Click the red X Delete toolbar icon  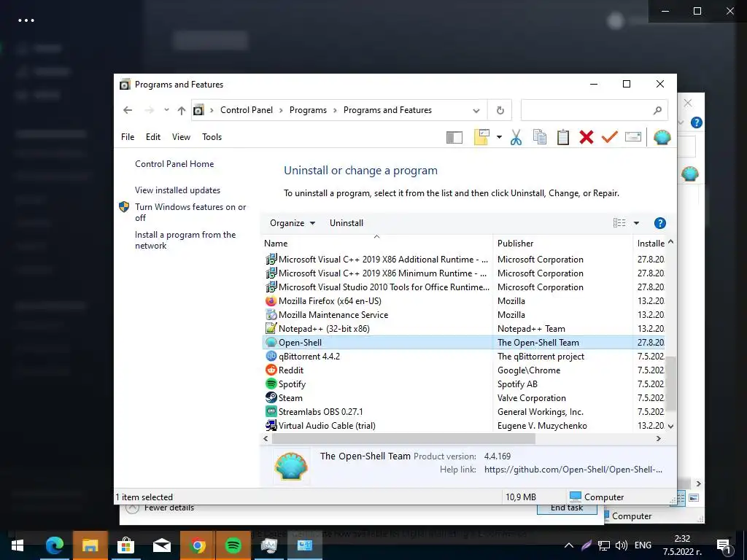pyautogui.click(x=587, y=137)
